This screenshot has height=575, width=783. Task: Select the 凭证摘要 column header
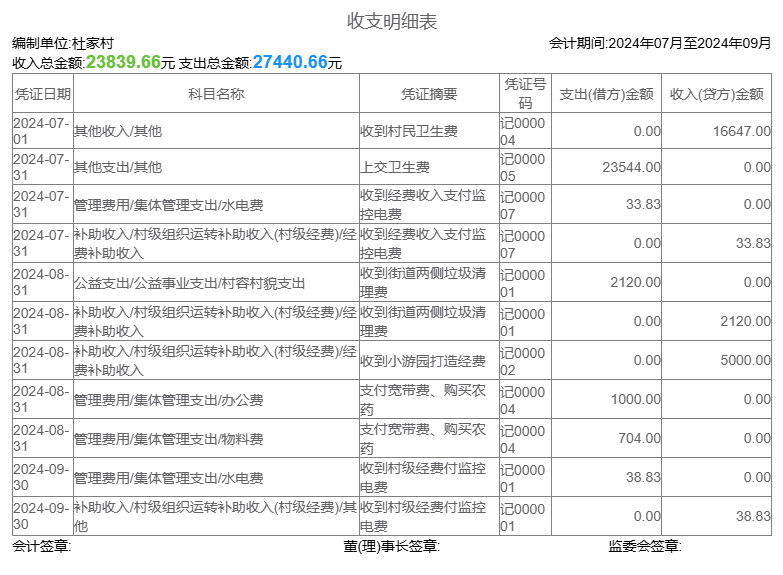coord(429,94)
